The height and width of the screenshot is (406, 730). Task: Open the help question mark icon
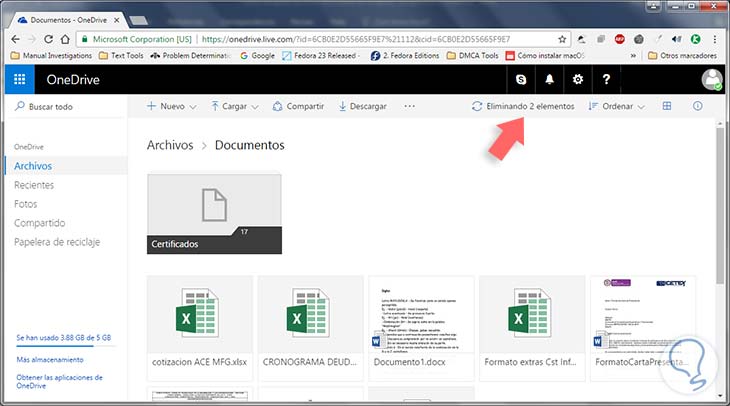pos(606,80)
